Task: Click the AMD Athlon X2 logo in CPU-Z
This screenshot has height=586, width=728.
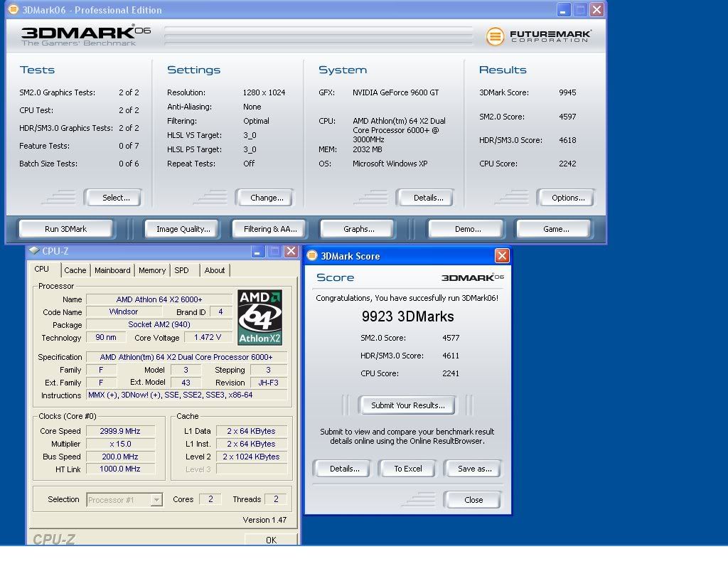Action: pos(259,317)
